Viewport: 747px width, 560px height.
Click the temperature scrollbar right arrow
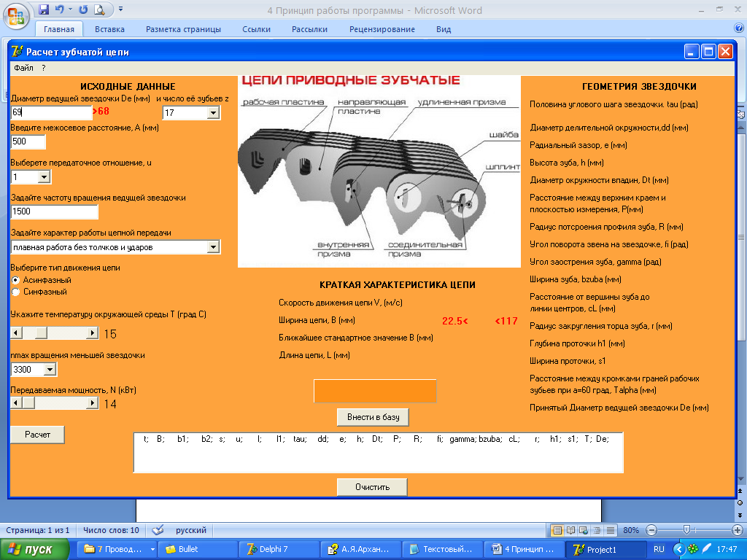click(x=93, y=332)
